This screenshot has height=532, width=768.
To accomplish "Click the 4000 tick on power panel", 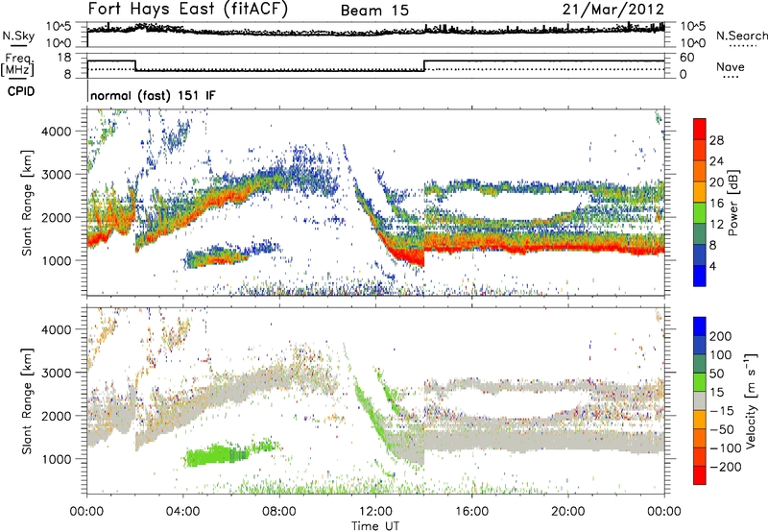I will (56, 132).
